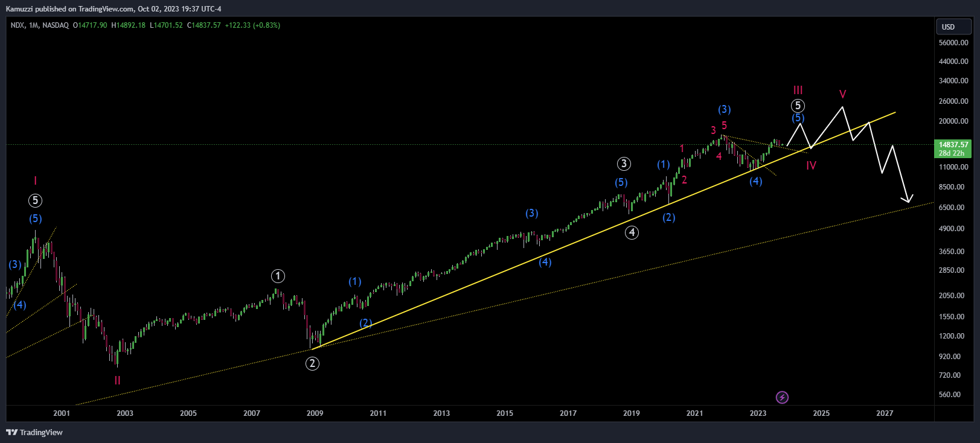Screen dimensions: 980x443
Task: Click the 560.00 price axis label
Action: (950, 395)
